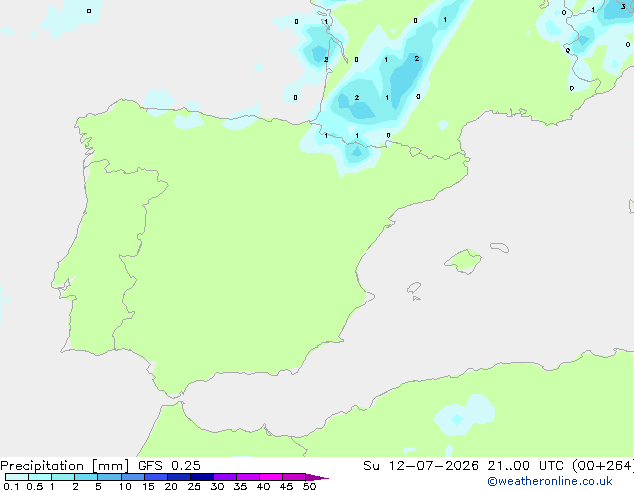This screenshot has width=634, height=490.
Task: Select the 25–30 mm dark blue swatch
Action: click(201, 477)
